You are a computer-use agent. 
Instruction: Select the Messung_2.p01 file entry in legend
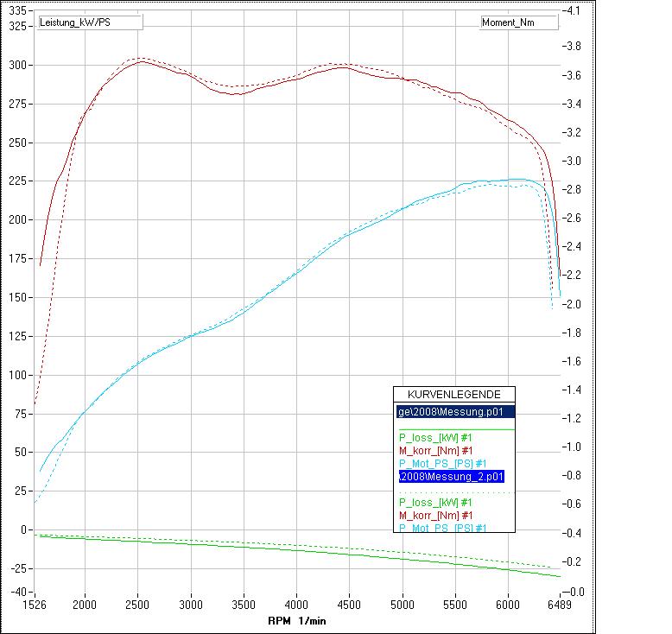pyautogui.click(x=450, y=476)
